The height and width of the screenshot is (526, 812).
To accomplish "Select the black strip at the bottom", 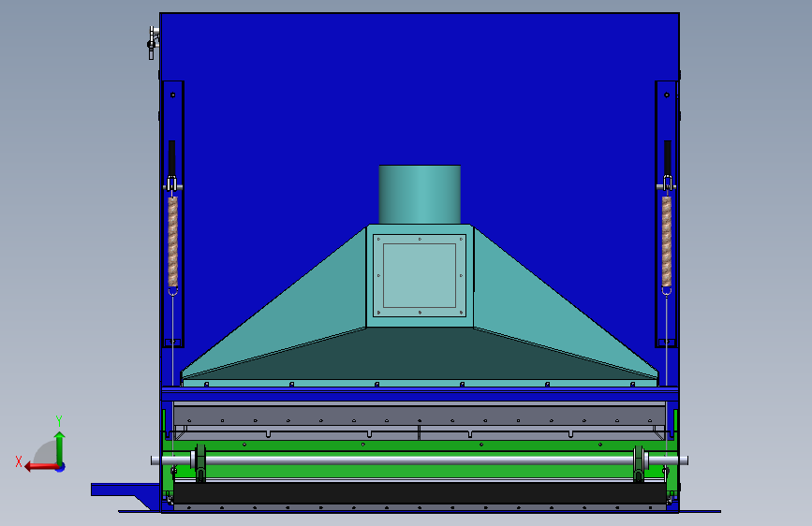I will [420, 492].
